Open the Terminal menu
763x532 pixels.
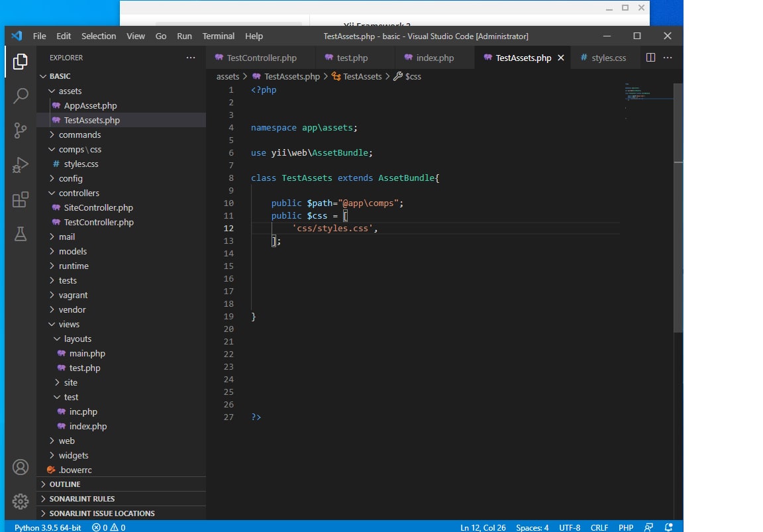point(218,36)
